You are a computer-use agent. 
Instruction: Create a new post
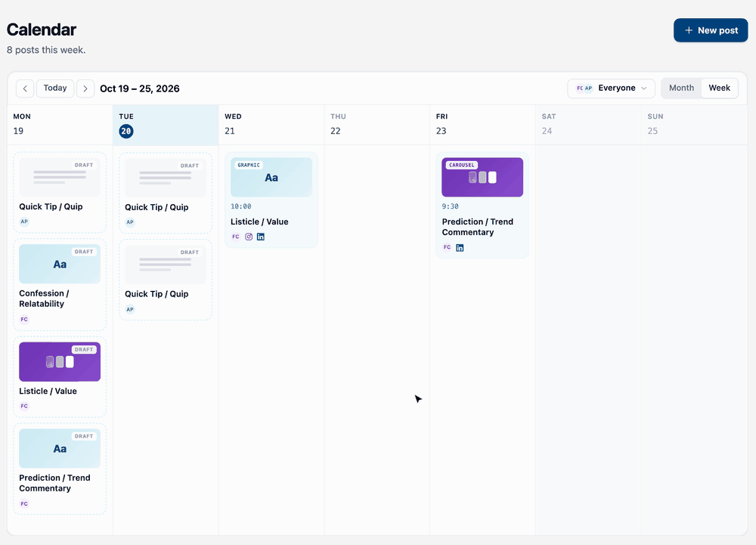click(x=711, y=30)
